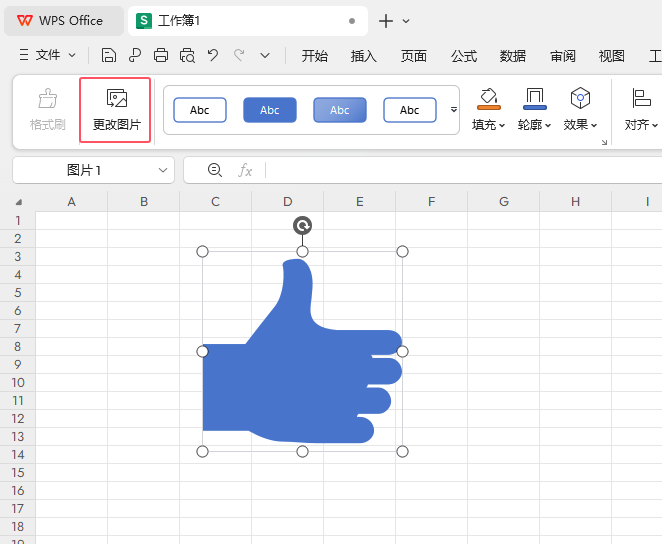The width and height of the screenshot is (662, 544).
Task: Open the 视图 ribbon tab
Action: click(x=612, y=56)
